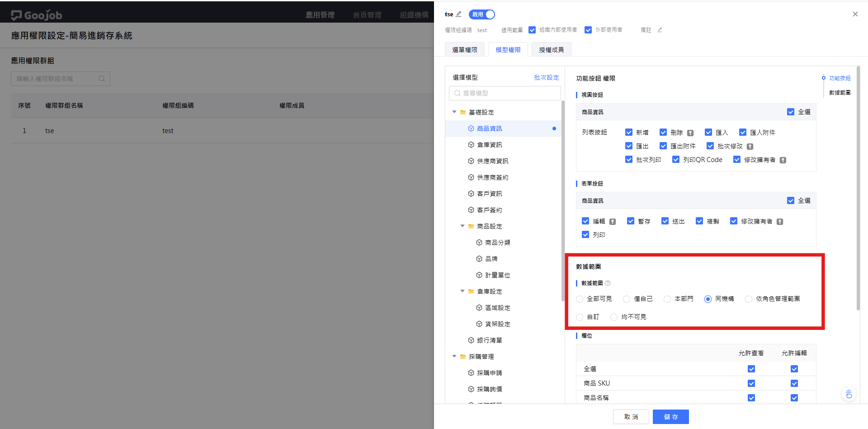Toggle the 啟用 switch off
868x429 pixels.
(482, 14)
